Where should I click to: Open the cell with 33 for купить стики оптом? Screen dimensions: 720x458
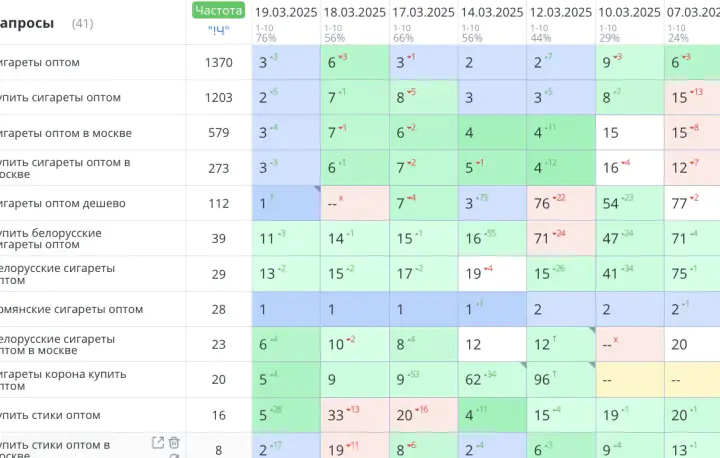click(355, 415)
